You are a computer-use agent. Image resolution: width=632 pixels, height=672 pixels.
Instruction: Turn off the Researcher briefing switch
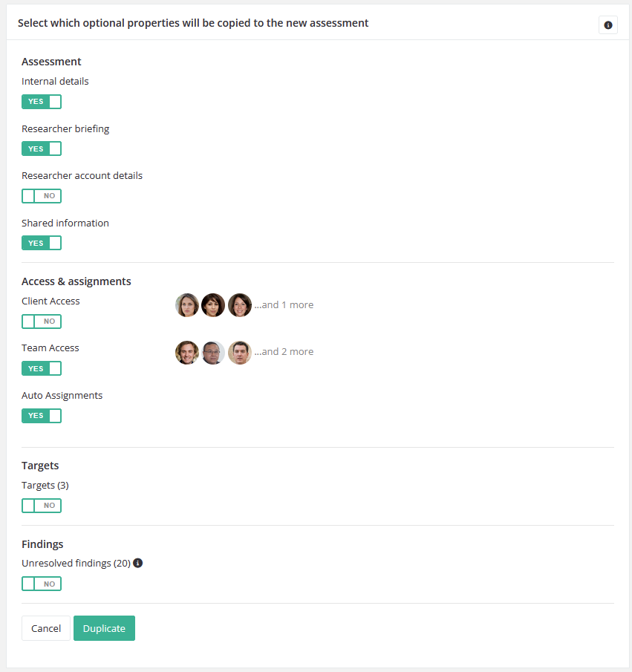pyautogui.click(x=42, y=149)
